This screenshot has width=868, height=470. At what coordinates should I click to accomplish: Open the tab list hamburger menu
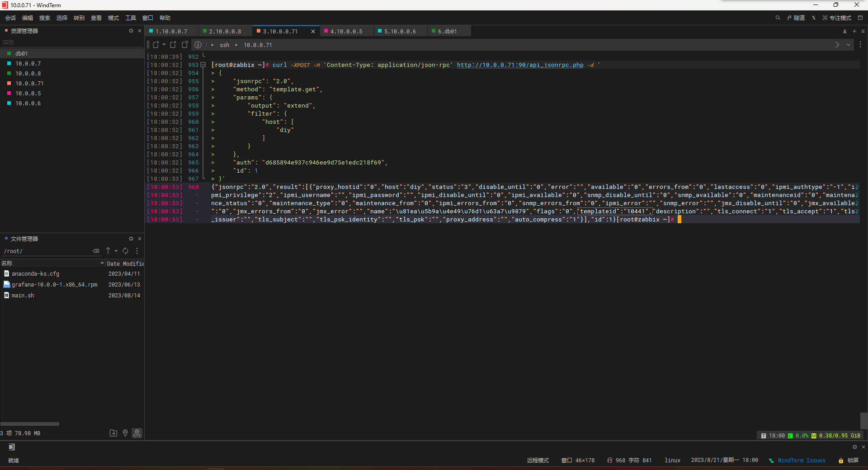click(863, 31)
